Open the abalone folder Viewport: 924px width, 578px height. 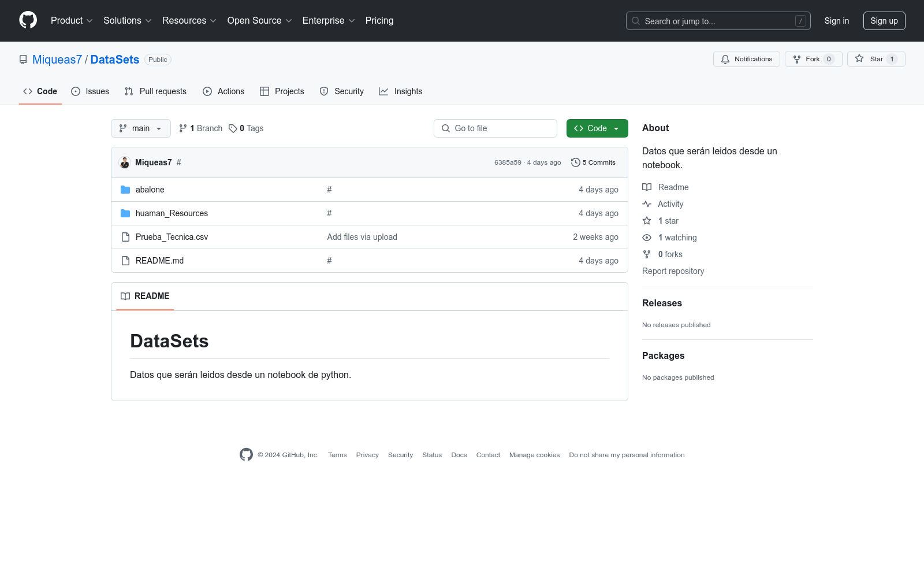pos(150,190)
